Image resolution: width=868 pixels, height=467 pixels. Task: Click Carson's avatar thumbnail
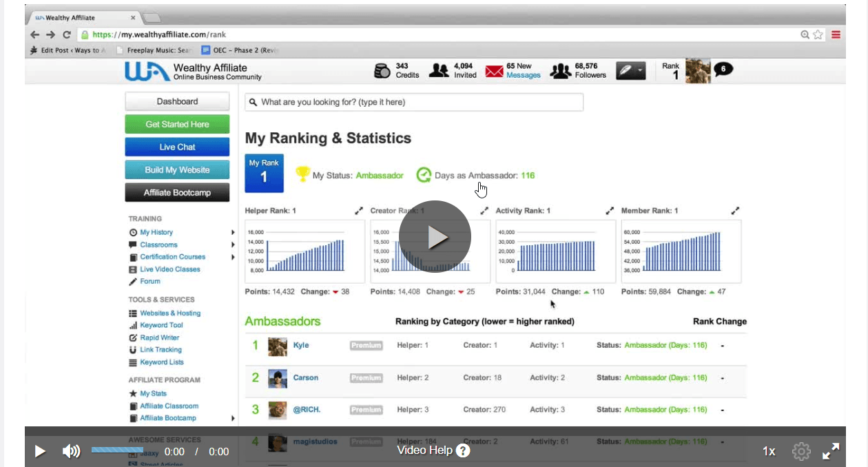coord(278,379)
